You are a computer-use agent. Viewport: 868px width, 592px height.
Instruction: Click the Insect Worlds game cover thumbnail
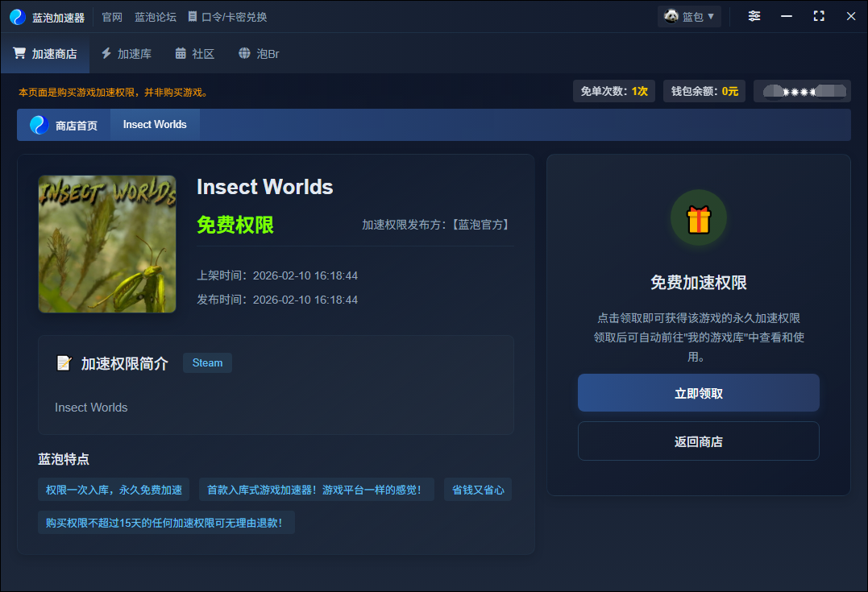(x=107, y=244)
